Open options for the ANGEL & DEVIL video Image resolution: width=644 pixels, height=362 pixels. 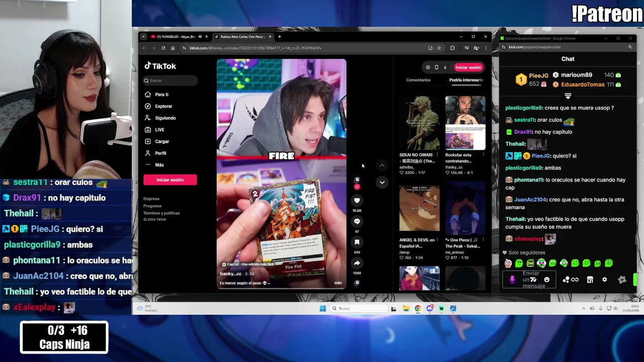tap(437, 240)
